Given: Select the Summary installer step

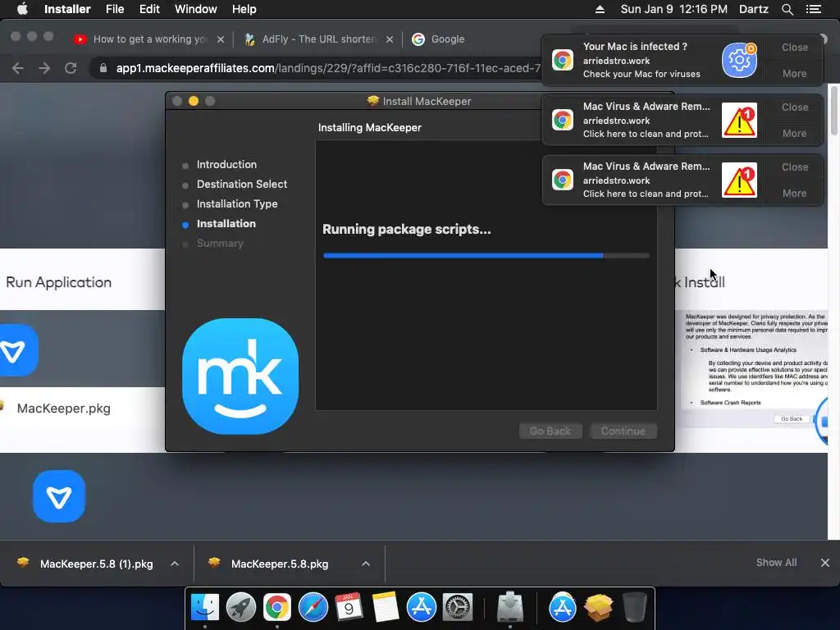Looking at the screenshot, I should pyautogui.click(x=220, y=243).
